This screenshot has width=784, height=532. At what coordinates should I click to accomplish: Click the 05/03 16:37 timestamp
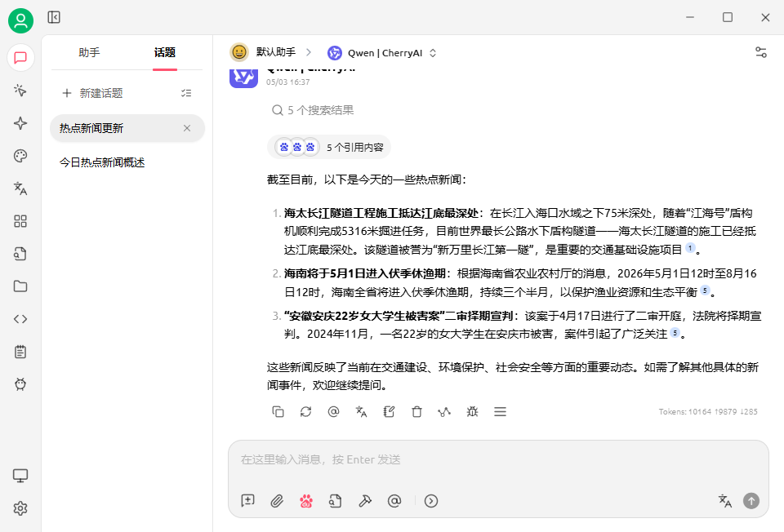(288, 82)
